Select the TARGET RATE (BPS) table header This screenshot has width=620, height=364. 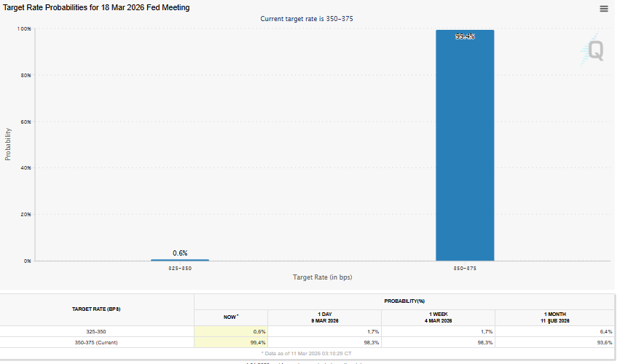(x=97, y=309)
